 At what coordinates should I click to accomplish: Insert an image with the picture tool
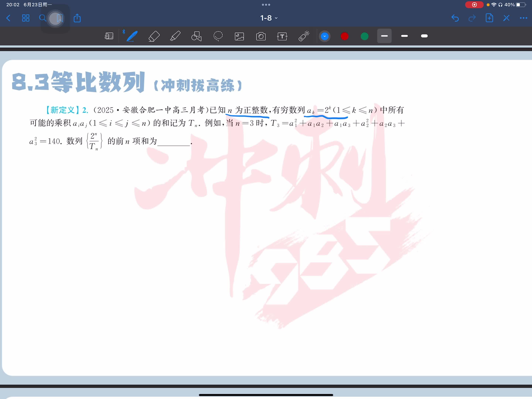point(239,36)
